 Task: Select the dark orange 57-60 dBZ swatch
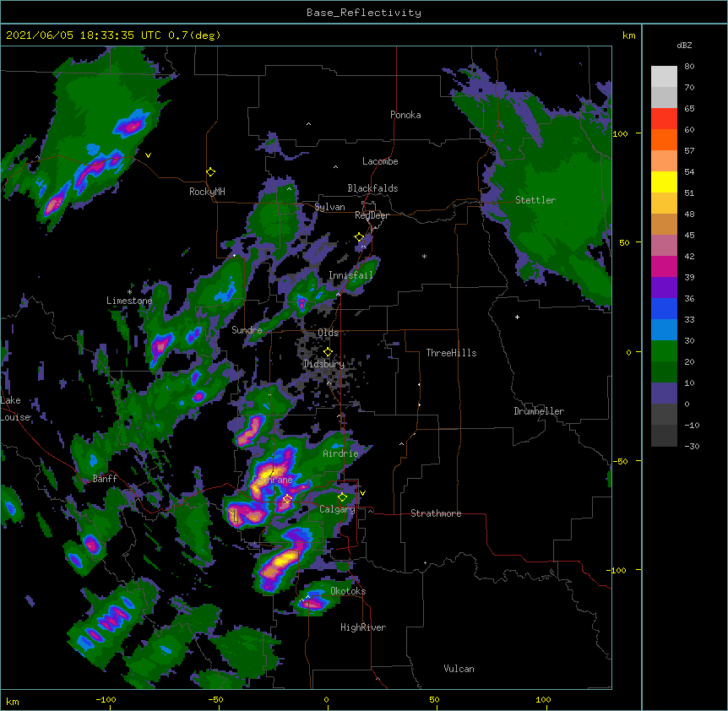(664, 139)
